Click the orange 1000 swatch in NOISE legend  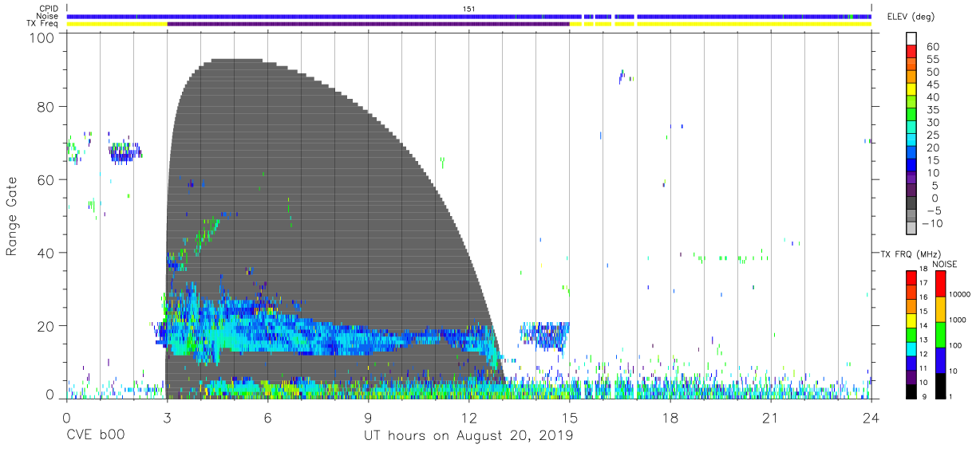[x=940, y=309]
